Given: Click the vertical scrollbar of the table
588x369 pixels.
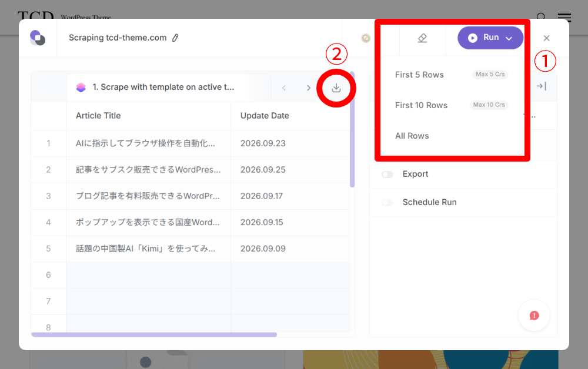Looking at the screenshot, I should (352, 129).
